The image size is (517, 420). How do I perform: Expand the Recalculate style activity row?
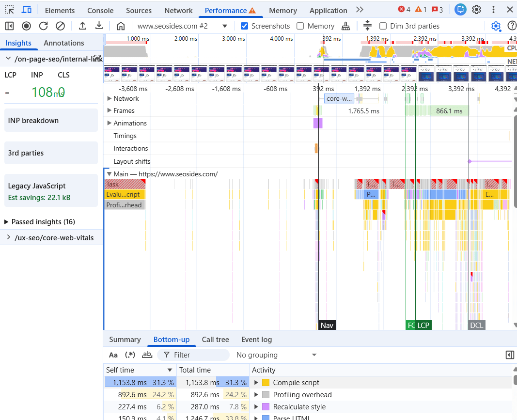(x=256, y=407)
